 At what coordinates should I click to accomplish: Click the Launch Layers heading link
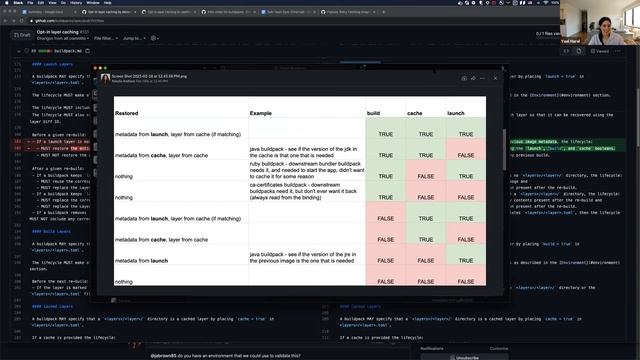pyautogui.click(x=52, y=64)
